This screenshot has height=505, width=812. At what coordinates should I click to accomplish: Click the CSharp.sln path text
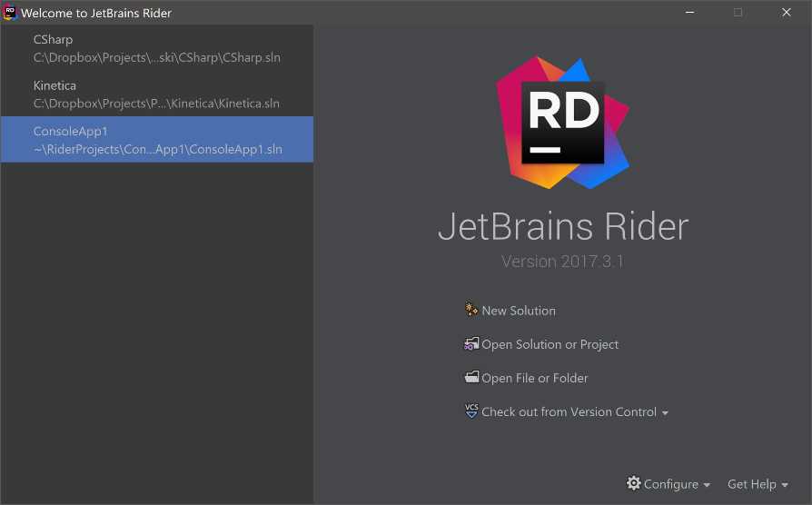[156, 57]
